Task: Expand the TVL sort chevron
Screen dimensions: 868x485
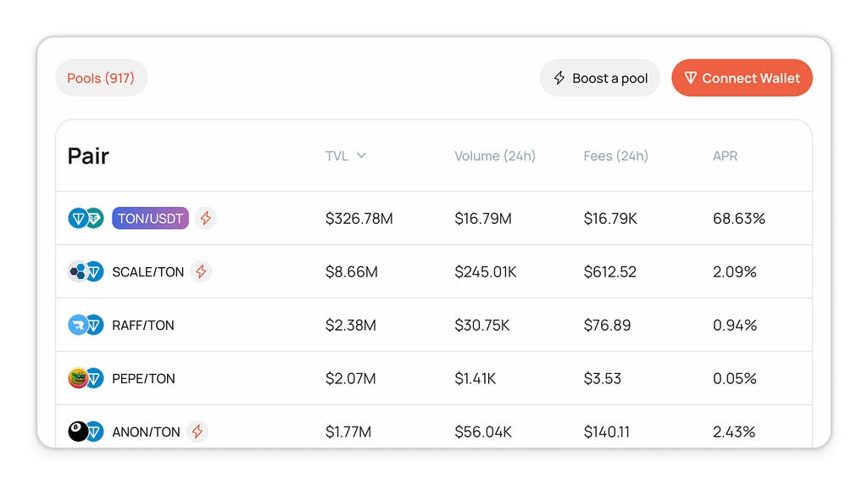Action: [361, 155]
